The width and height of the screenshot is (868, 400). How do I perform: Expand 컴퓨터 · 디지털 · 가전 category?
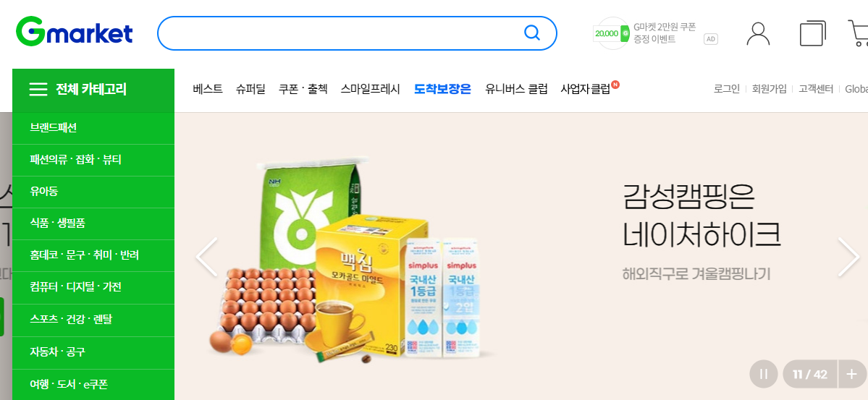click(x=93, y=287)
